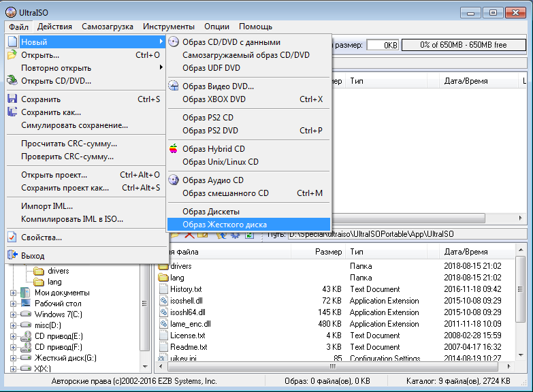Expand the Windows 7(C:) tree node
Screen dimensions: 533x392
(x=13, y=314)
